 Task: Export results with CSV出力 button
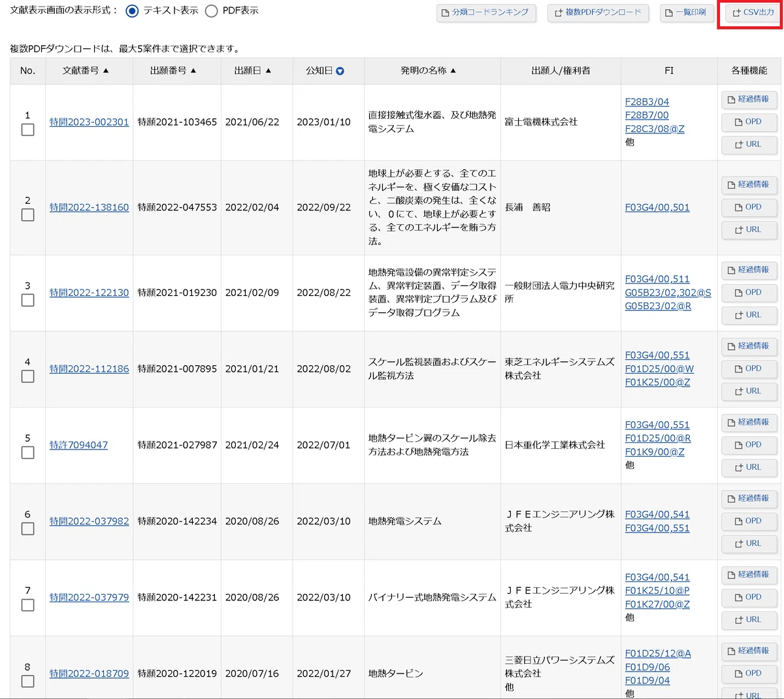tap(753, 13)
